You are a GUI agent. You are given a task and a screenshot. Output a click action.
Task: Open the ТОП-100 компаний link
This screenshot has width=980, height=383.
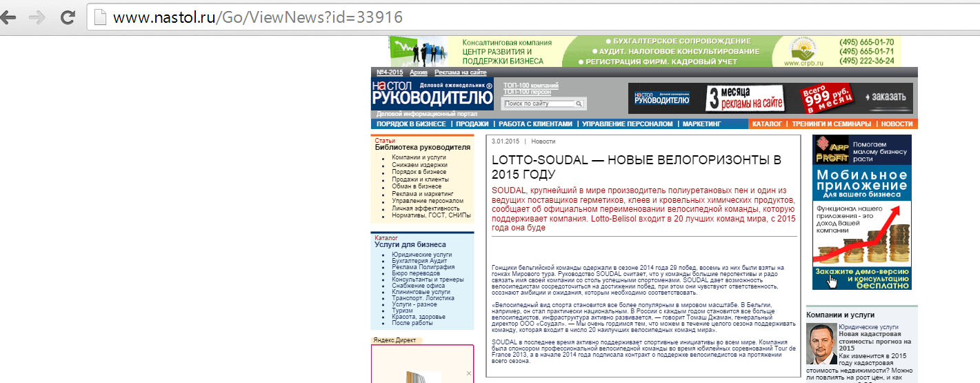(531, 86)
